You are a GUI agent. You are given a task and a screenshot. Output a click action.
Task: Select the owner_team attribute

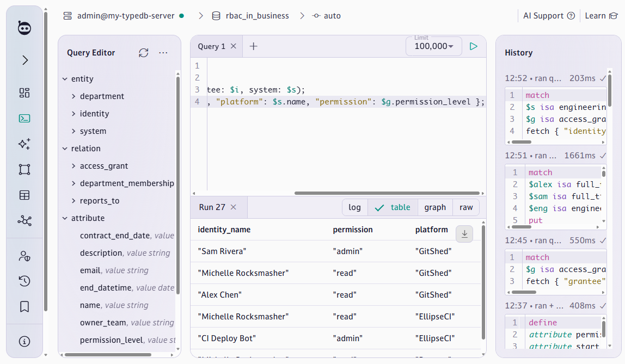[x=127, y=323]
